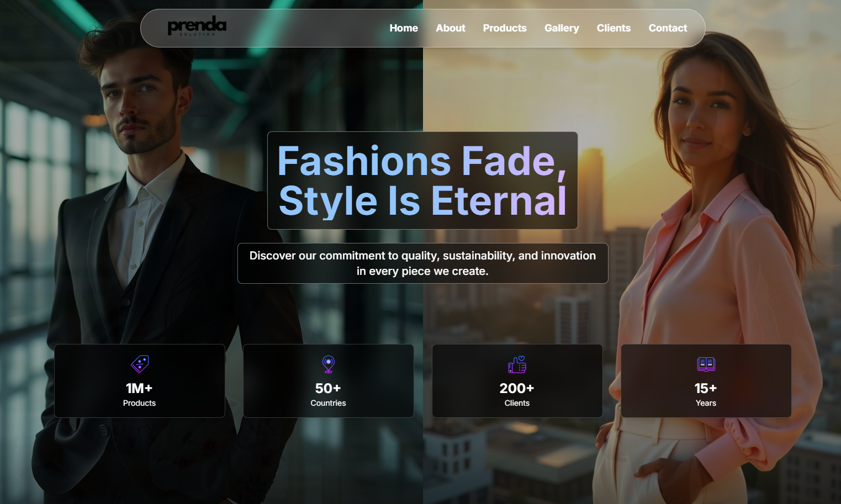Go to the About page
841x504 pixels.
pyautogui.click(x=450, y=28)
